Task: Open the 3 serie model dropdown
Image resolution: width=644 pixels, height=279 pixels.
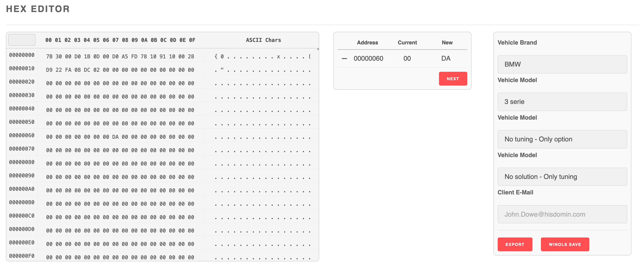Action: [x=562, y=102]
